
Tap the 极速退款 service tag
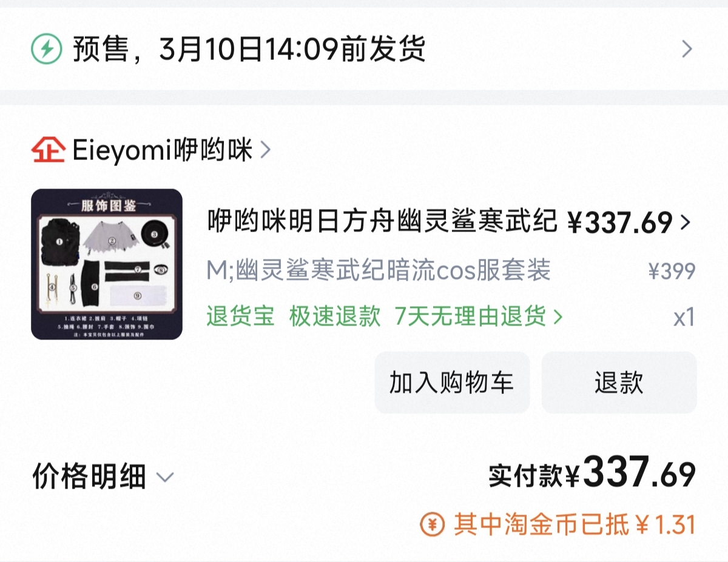(335, 316)
